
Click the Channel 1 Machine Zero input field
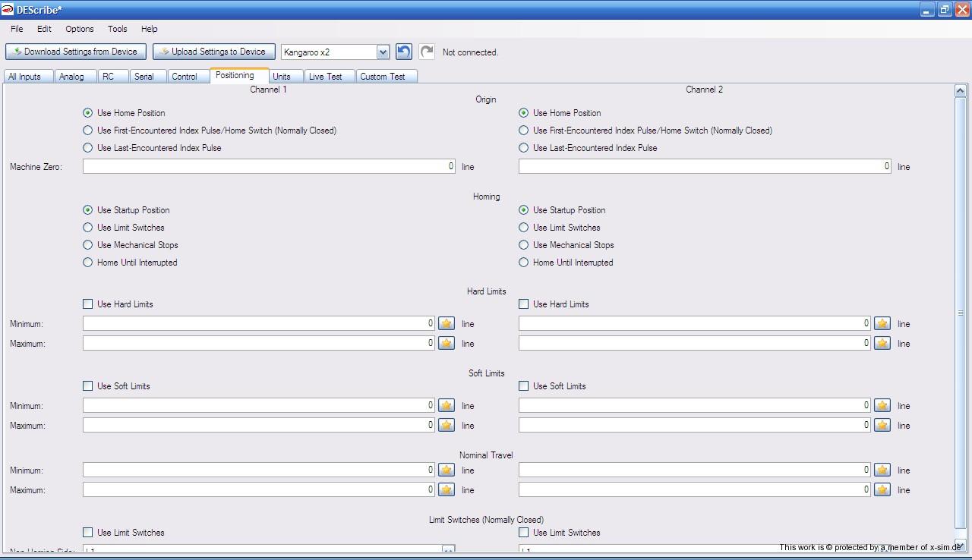(x=269, y=166)
